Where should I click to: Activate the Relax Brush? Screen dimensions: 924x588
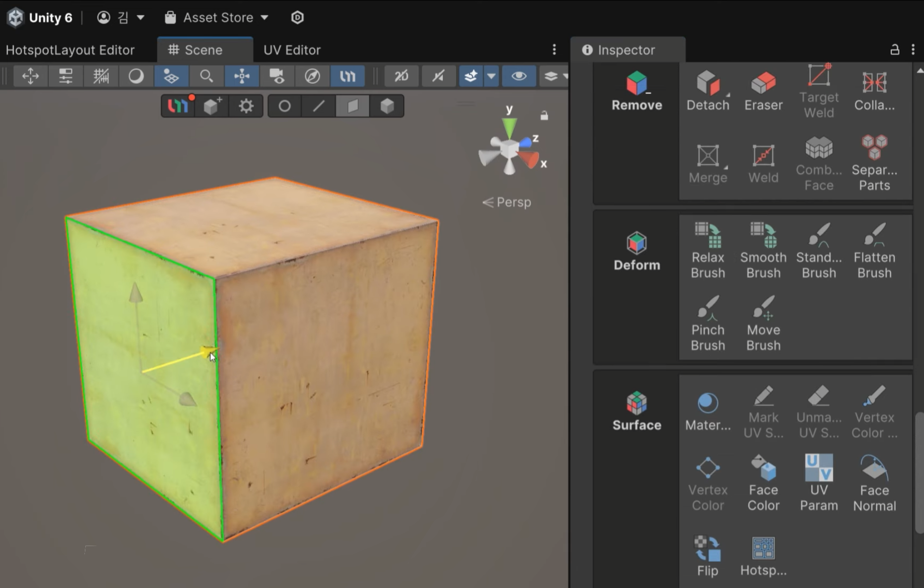click(x=707, y=251)
